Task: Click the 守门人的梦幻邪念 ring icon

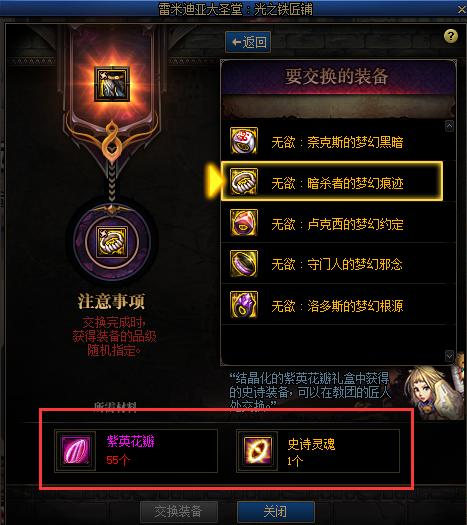Action: (244, 264)
